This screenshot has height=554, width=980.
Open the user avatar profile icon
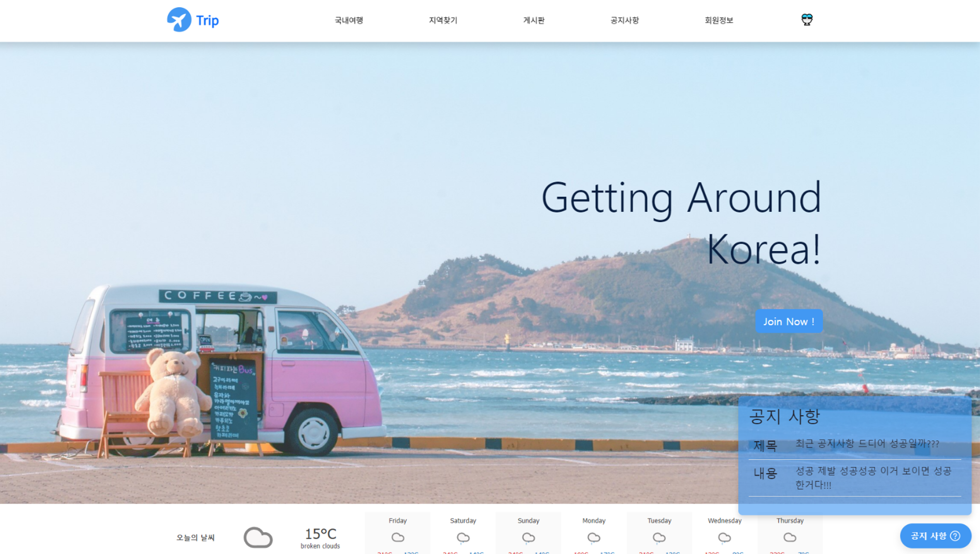(806, 19)
